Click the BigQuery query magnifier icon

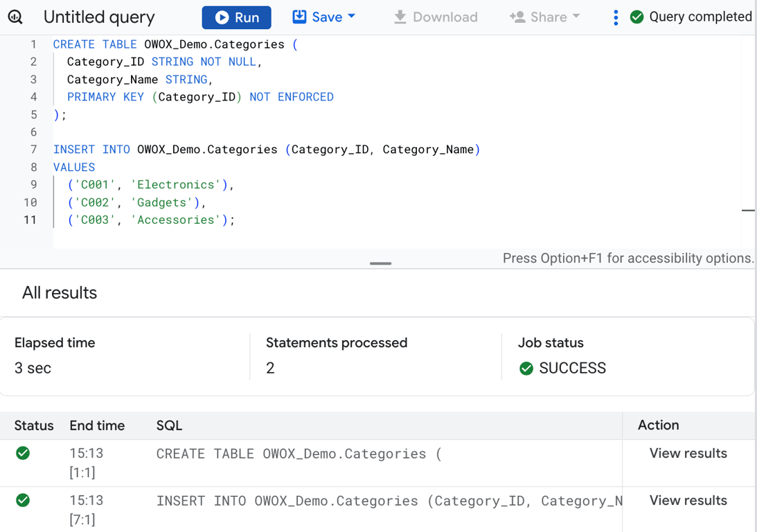(x=15, y=17)
